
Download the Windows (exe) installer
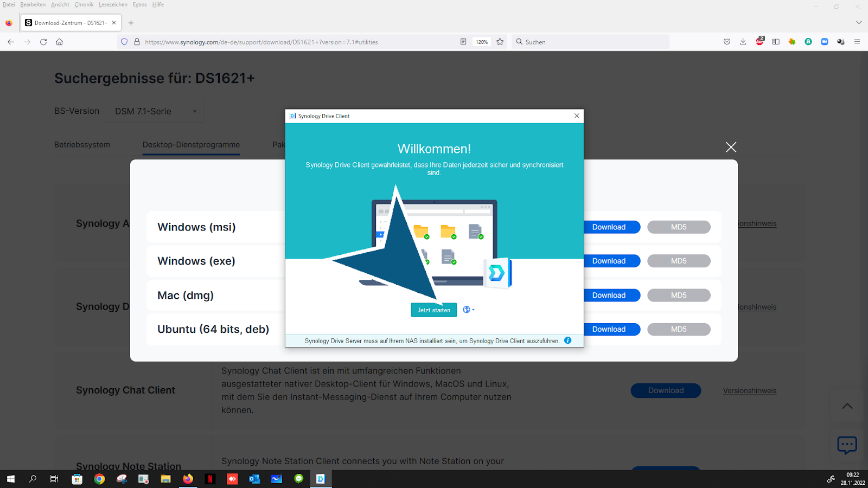tap(609, 261)
